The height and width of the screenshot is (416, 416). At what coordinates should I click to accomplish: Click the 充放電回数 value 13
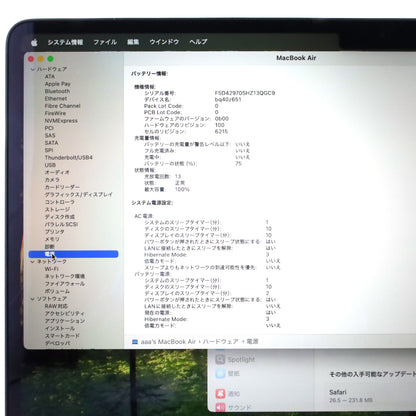click(x=178, y=176)
